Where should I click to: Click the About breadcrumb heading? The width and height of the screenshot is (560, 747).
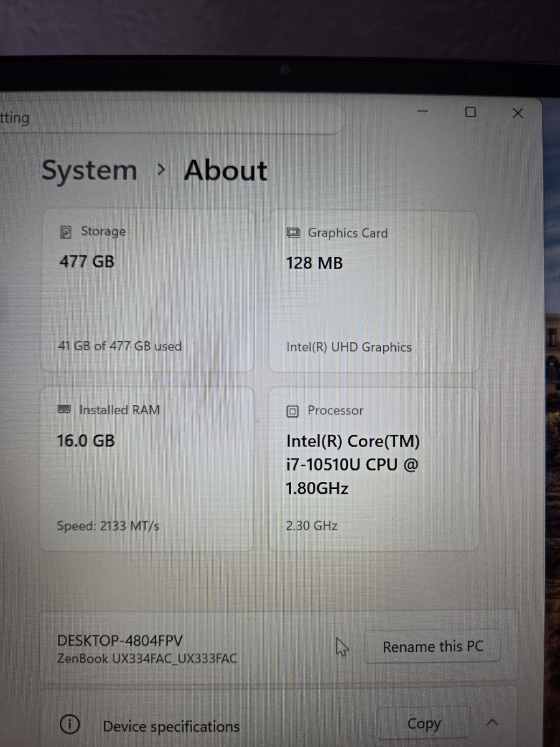tap(225, 170)
